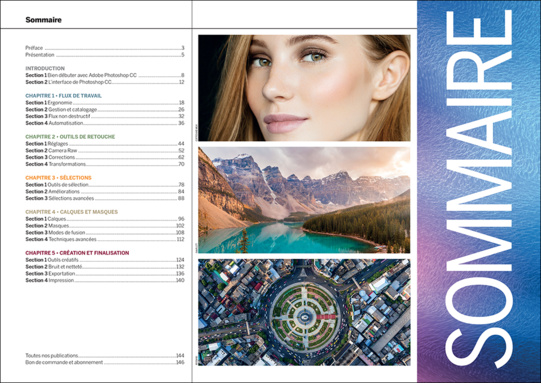The height and width of the screenshot is (383, 541).
Task: Click the Sommaire page header title
Action: (x=43, y=20)
